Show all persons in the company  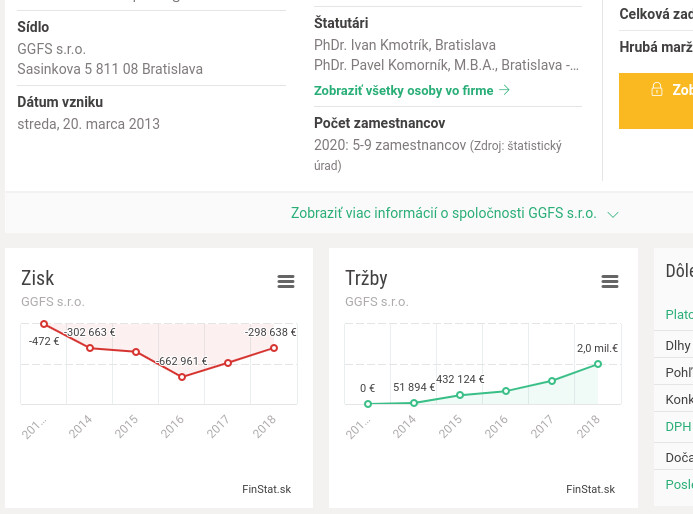coord(403,90)
